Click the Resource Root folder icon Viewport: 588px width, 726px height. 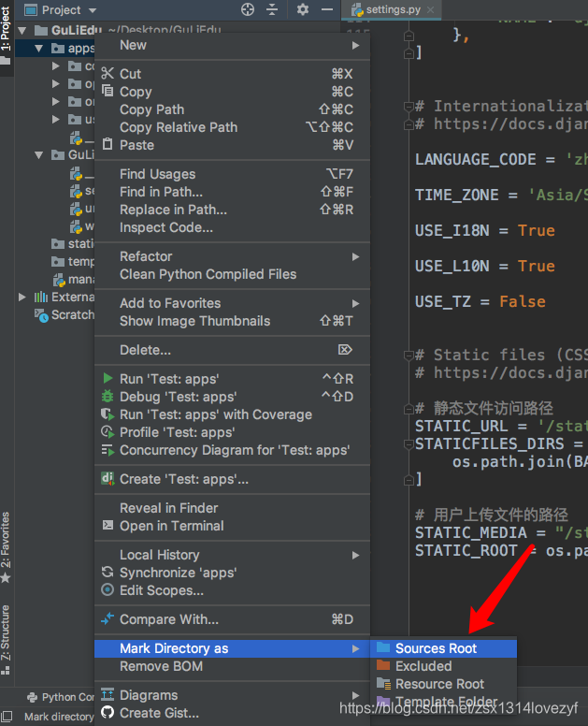[383, 683]
